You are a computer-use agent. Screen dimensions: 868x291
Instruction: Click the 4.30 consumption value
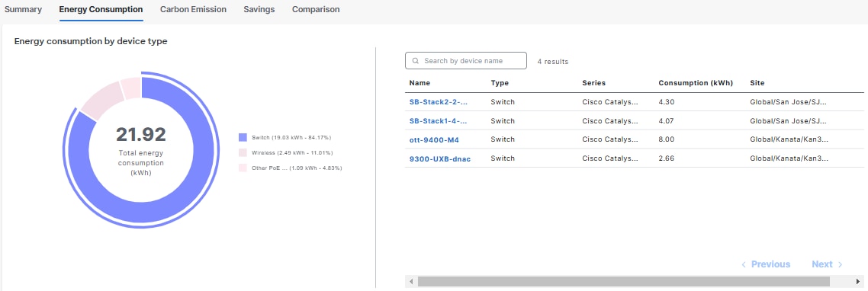pyautogui.click(x=667, y=102)
